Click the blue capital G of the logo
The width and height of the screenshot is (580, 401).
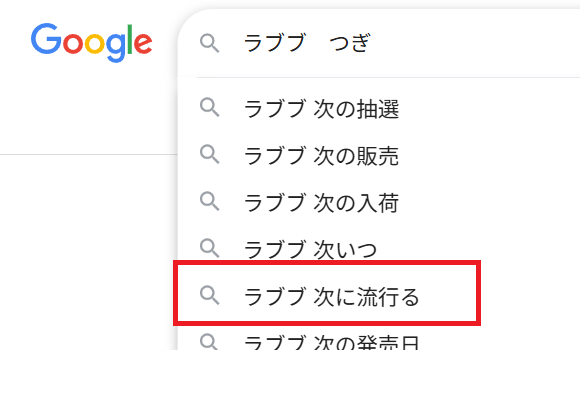tap(46, 38)
